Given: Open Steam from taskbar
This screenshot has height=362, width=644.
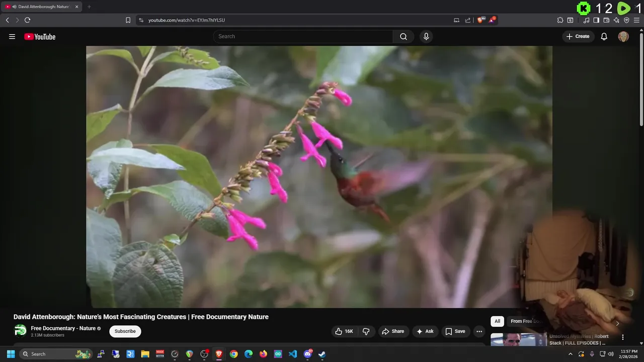Looking at the screenshot, I should (x=322, y=354).
